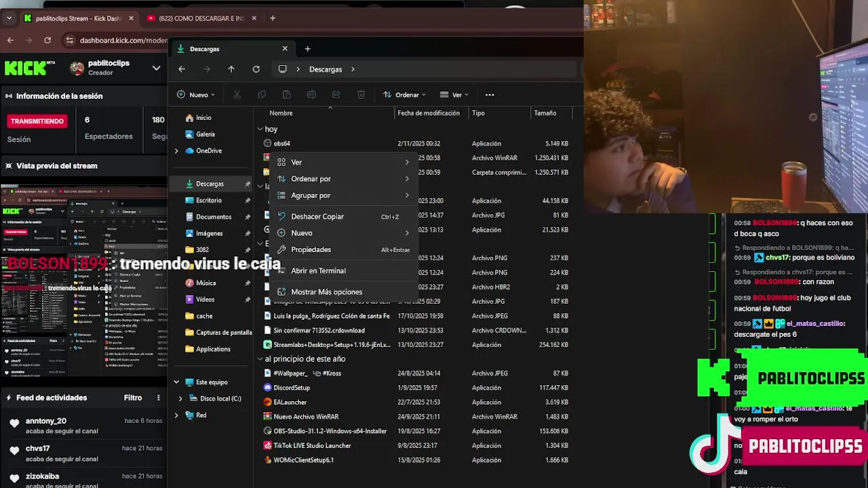Viewport: 868px width, 488px height.
Task: Expand the OneDrive node
Action: (x=176, y=150)
